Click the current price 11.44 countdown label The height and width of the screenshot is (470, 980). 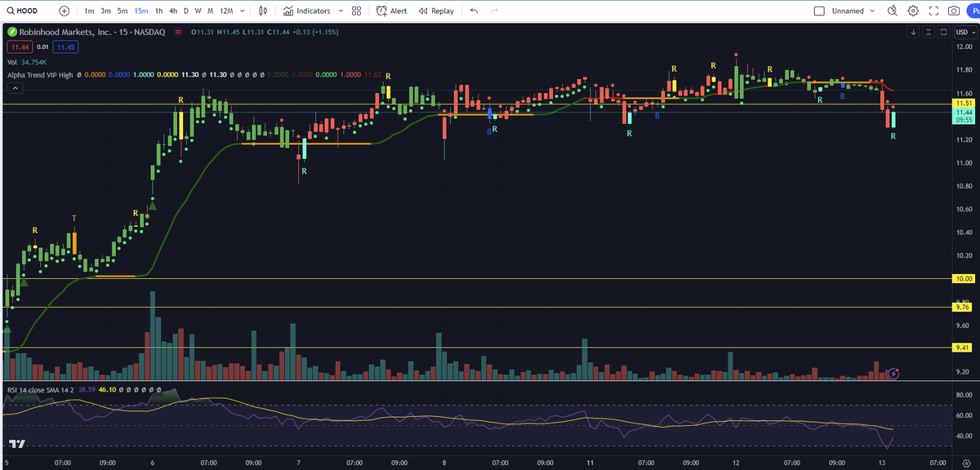coord(964,115)
